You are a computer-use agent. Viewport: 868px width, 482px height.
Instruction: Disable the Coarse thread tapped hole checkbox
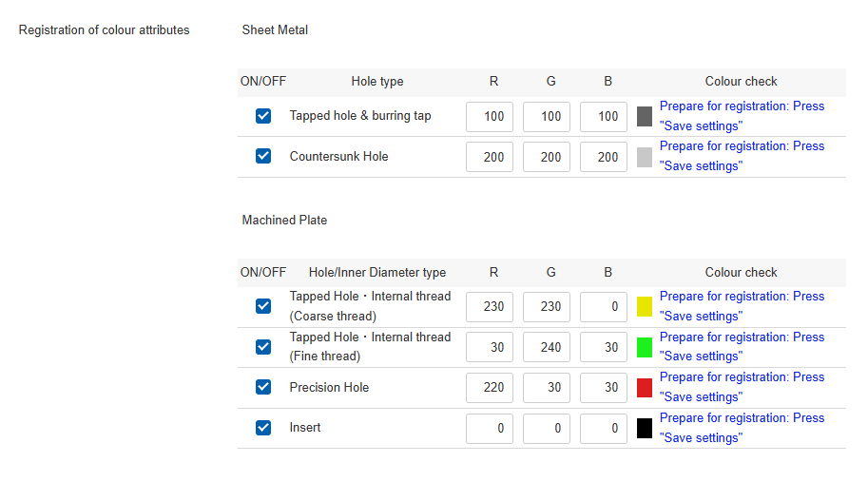point(263,306)
